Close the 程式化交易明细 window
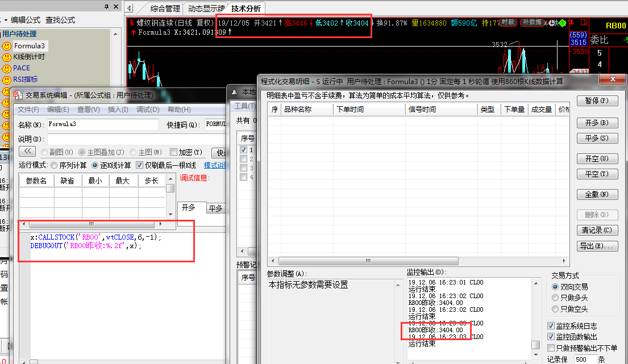Viewport: 628px width, 364px height. click(x=613, y=79)
